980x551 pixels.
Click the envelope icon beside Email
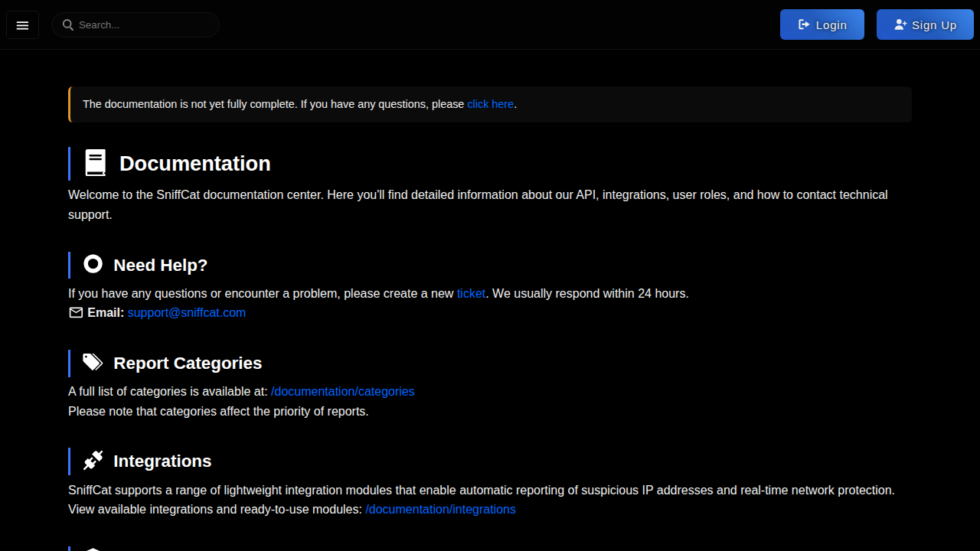tap(76, 313)
